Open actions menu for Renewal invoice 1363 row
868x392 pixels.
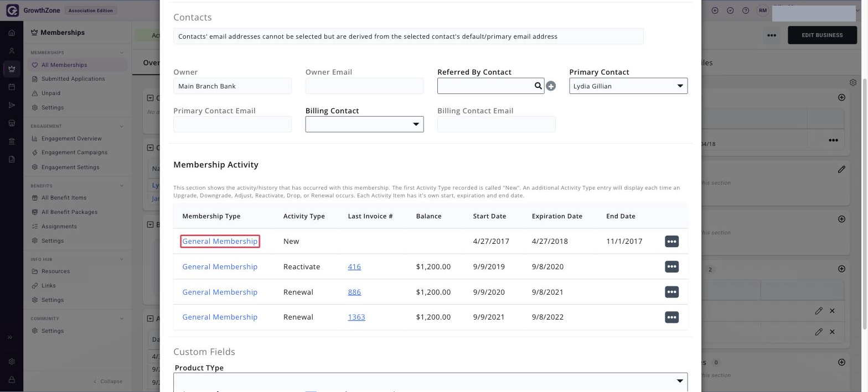point(671,317)
